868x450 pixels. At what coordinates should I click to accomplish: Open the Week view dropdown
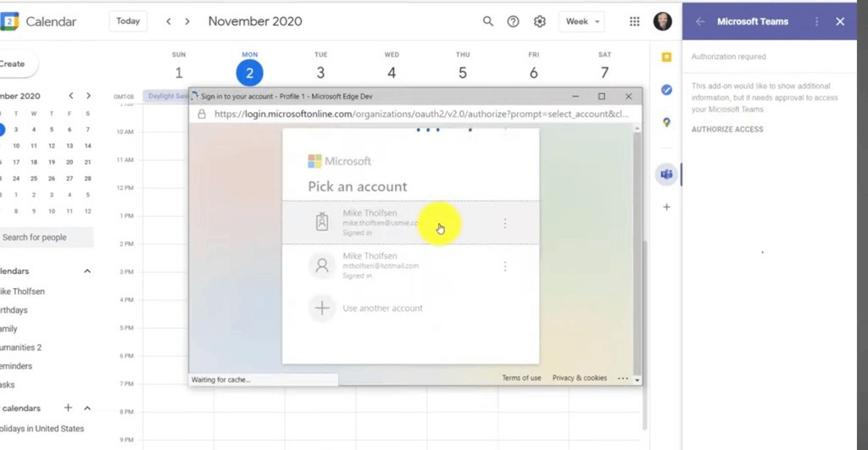pyautogui.click(x=581, y=21)
